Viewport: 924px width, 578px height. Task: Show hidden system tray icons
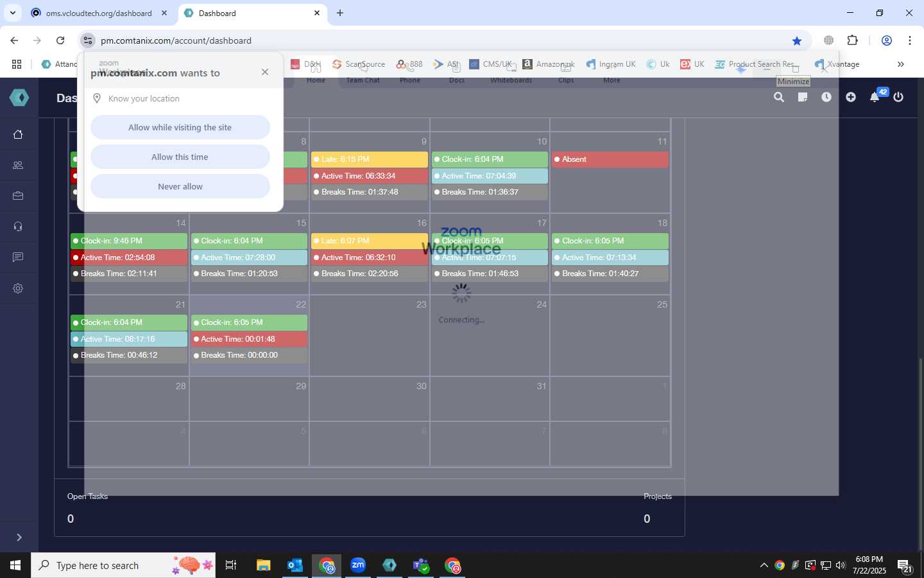click(764, 565)
